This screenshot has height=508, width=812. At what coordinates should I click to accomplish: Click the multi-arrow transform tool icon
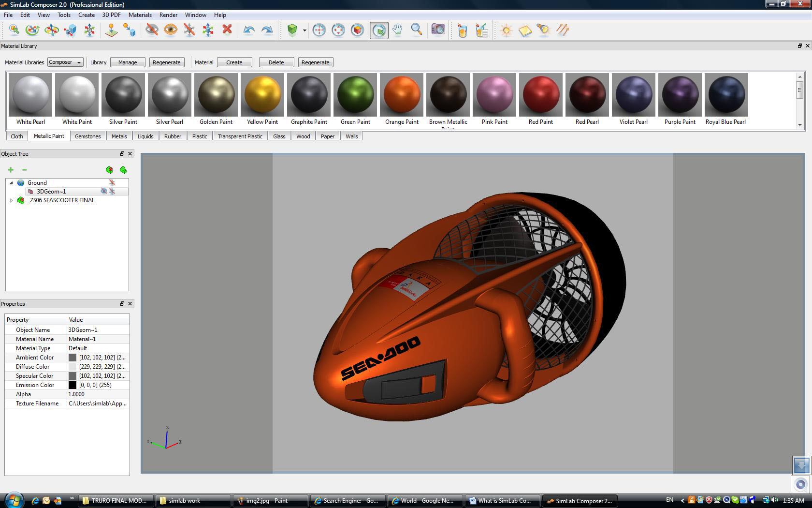[89, 30]
